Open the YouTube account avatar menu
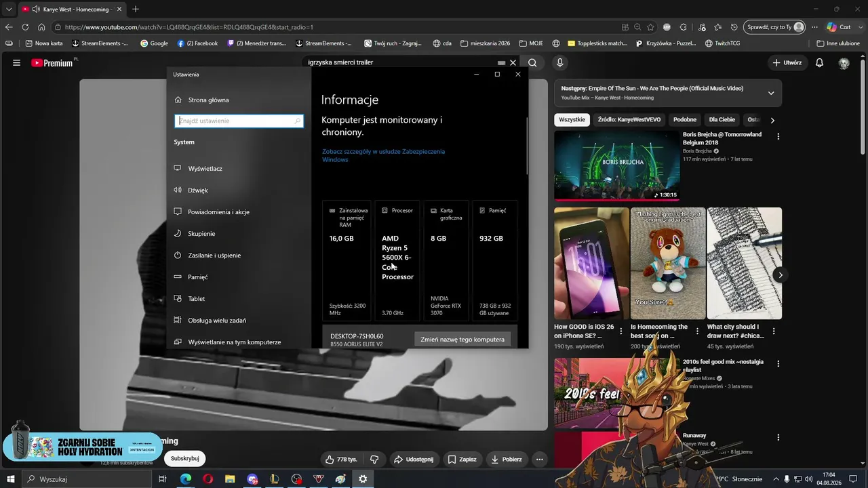 pos(844,63)
